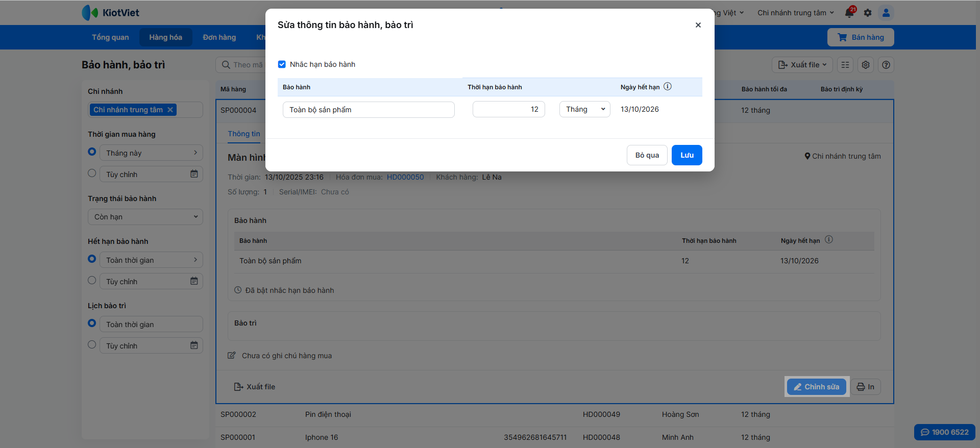Open the settings gear in header
The width and height of the screenshot is (980, 448).
[x=868, y=13]
